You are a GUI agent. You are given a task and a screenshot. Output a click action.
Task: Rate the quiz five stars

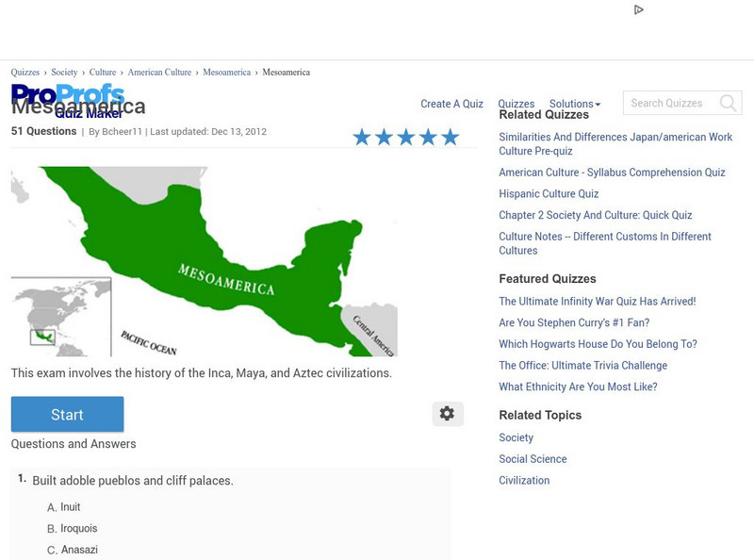[451, 138]
